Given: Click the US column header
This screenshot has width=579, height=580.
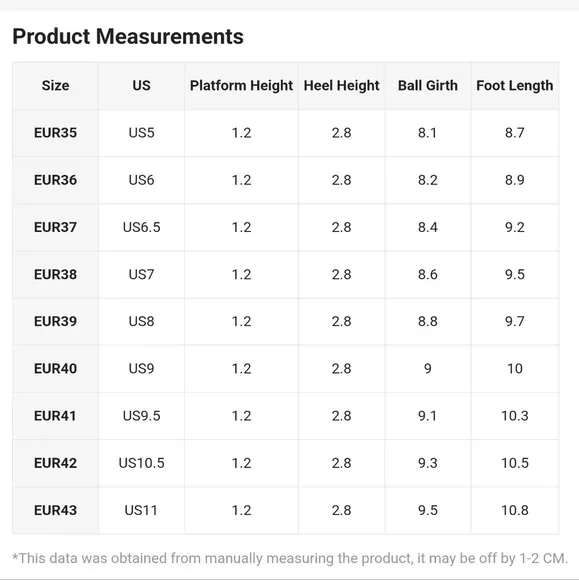Looking at the screenshot, I should pos(141,85).
